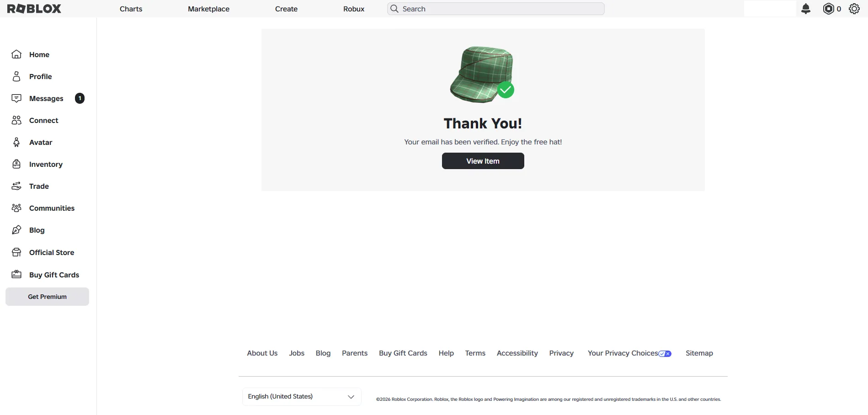The width and height of the screenshot is (868, 415).
Task: Open the Charts tab
Action: pos(131,9)
